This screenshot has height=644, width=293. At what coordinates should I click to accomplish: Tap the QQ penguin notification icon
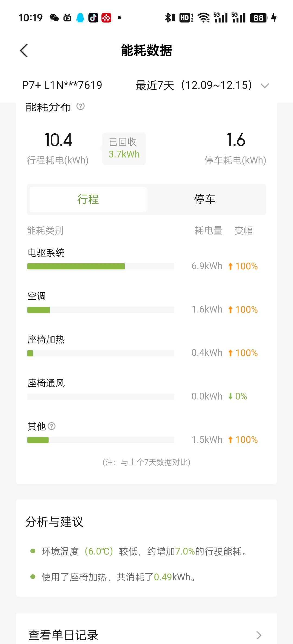[80, 18]
